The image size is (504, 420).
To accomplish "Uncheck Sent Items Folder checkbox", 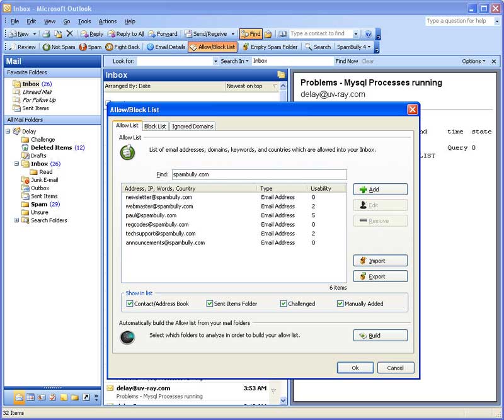I will coord(210,304).
